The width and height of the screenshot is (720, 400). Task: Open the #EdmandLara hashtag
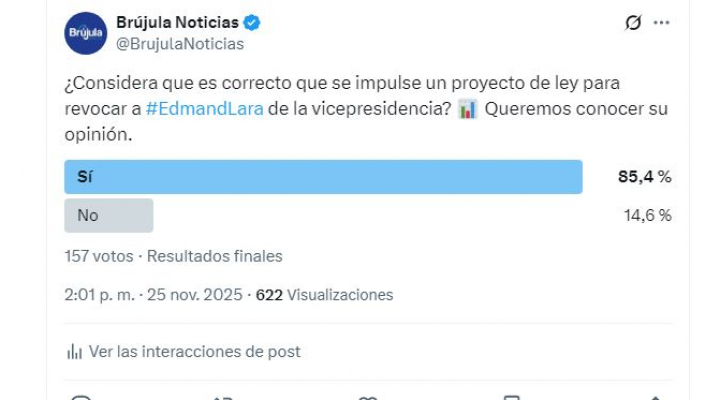(x=203, y=110)
